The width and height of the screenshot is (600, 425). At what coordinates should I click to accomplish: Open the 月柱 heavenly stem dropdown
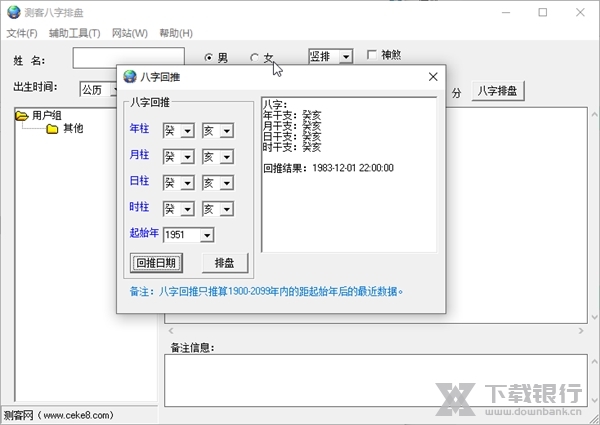pos(188,157)
